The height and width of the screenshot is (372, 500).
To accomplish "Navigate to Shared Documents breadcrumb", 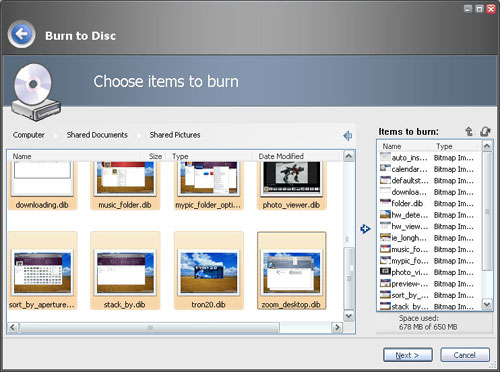I will pos(97,135).
